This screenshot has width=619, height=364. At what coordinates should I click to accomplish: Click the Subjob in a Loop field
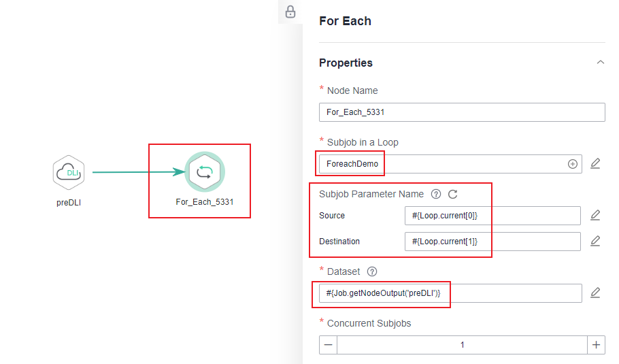442,164
